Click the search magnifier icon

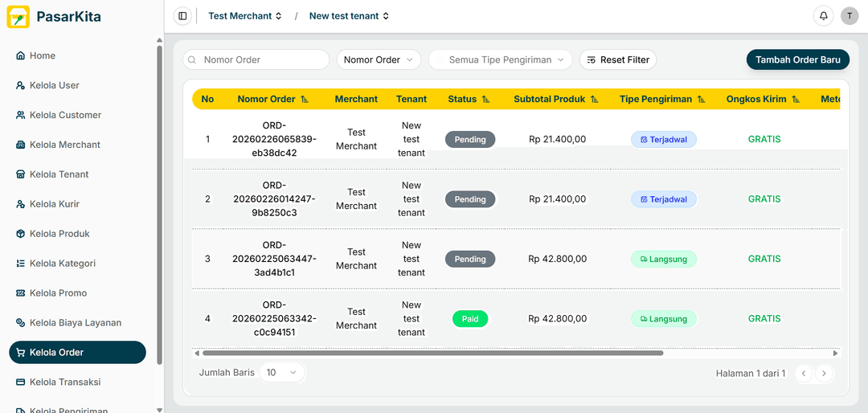click(192, 59)
